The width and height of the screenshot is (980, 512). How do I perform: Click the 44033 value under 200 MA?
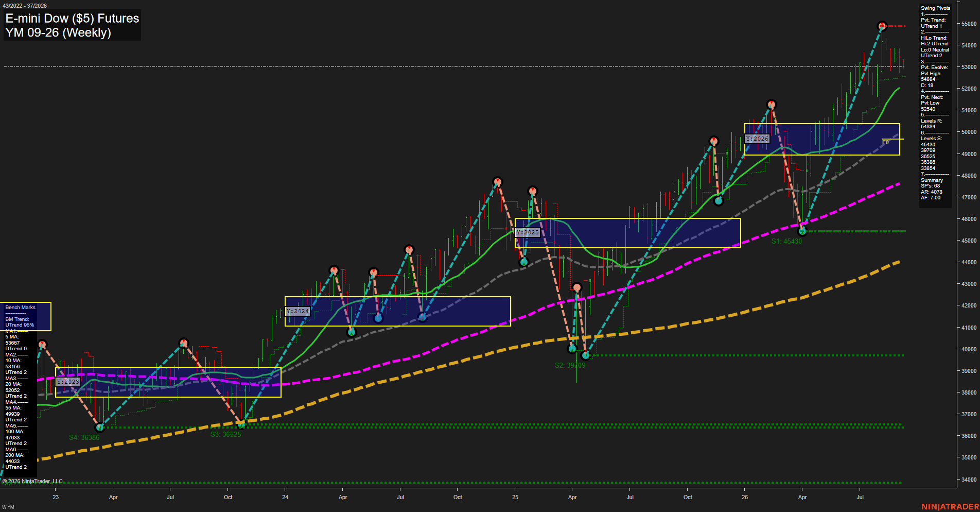point(12,462)
